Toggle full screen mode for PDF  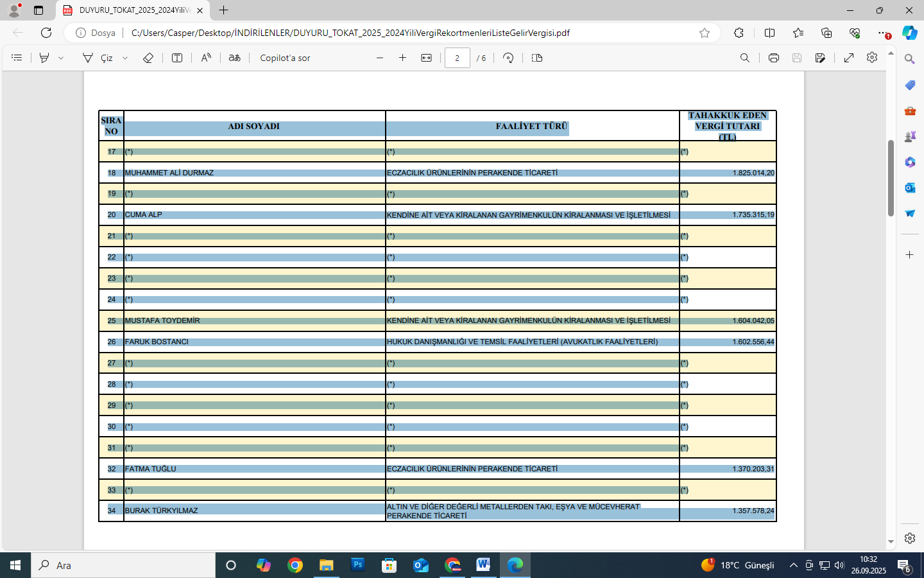point(849,58)
